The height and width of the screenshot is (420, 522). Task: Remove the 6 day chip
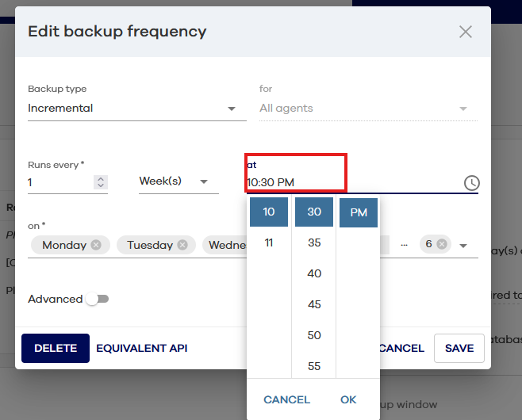tap(442, 244)
